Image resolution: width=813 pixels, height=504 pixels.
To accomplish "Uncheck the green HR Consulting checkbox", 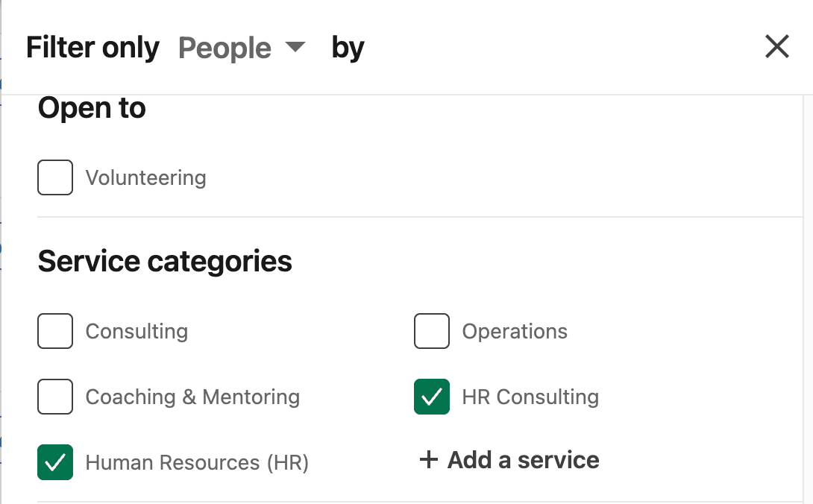I will click(432, 397).
